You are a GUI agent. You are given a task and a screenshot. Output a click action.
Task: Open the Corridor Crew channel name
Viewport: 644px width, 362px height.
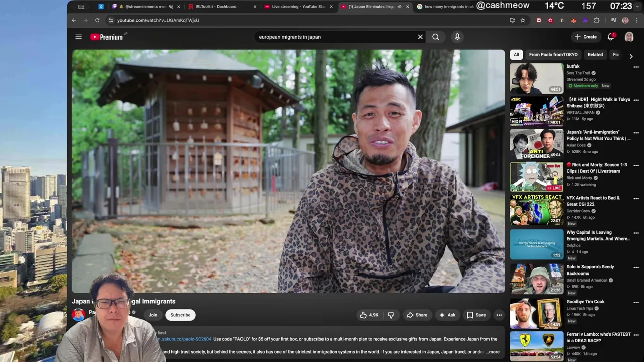tap(578, 211)
